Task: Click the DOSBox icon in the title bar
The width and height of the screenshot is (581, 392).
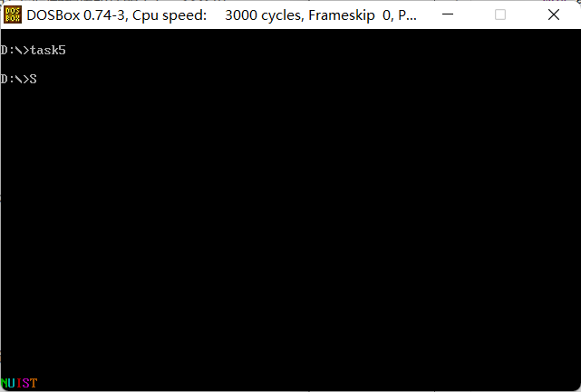Action: 13,14
